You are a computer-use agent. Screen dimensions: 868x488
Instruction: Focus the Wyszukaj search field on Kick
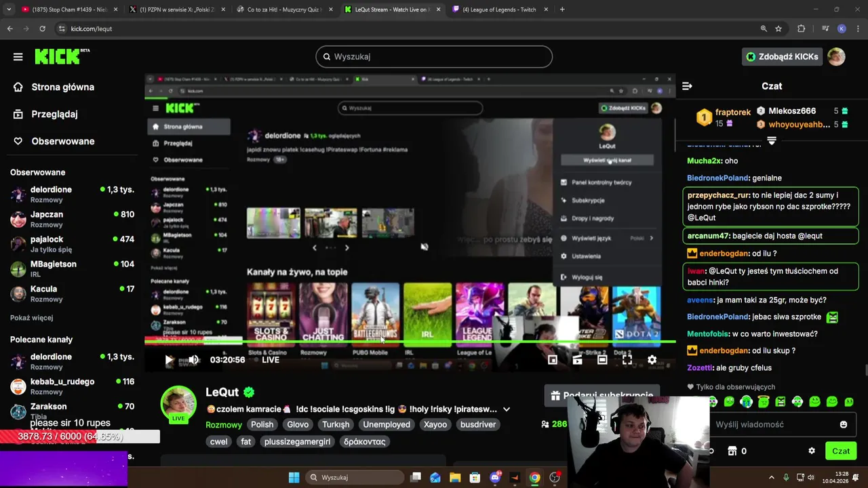[x=434, y=57]
